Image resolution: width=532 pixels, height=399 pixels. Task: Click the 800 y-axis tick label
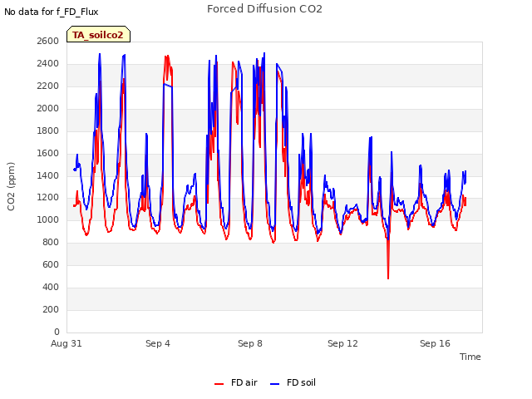[x=51, y=242]
